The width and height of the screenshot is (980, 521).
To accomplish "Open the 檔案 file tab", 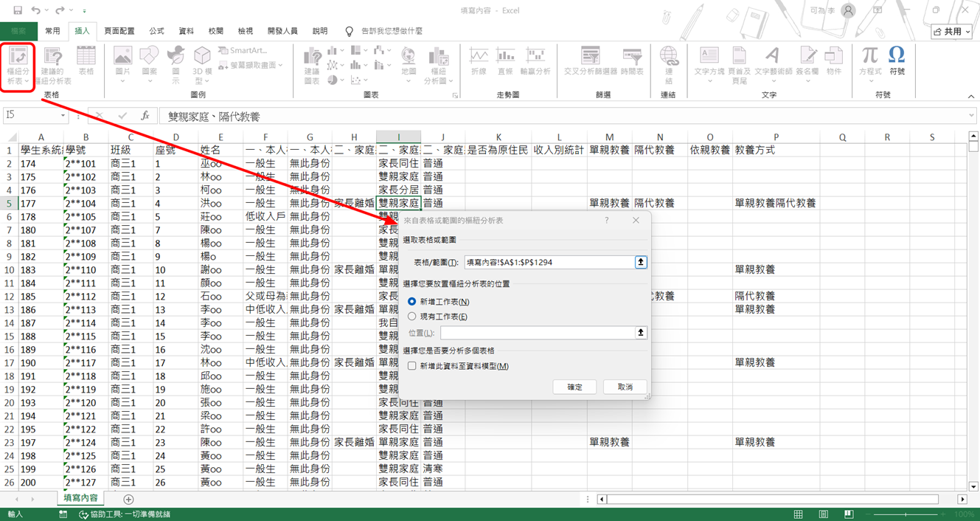I will (18, 32).
